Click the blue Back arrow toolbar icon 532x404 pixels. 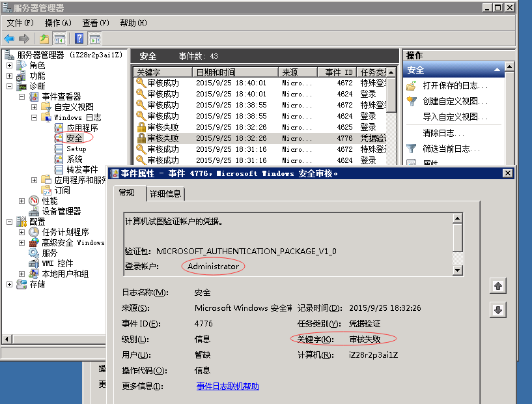click(x=9, y=39)
